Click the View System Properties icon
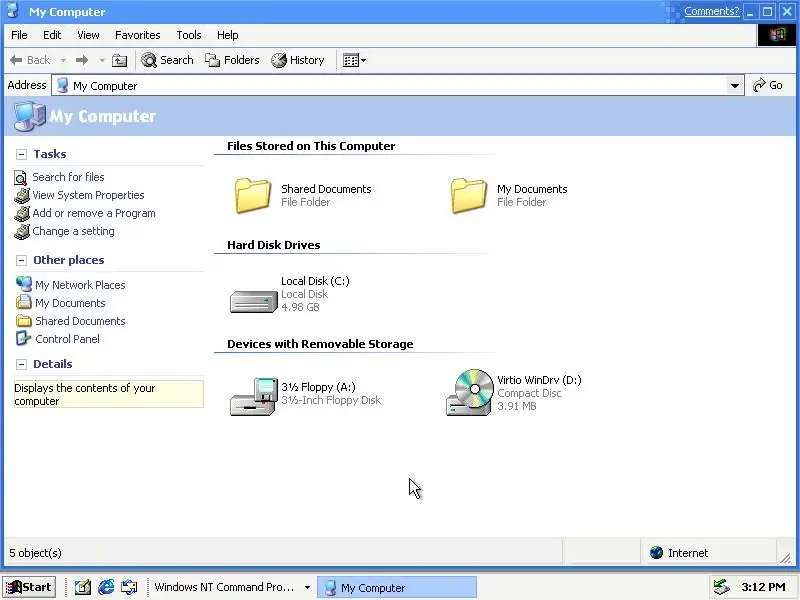This screenshot has width=800, height=600. (x=22, y=195)
